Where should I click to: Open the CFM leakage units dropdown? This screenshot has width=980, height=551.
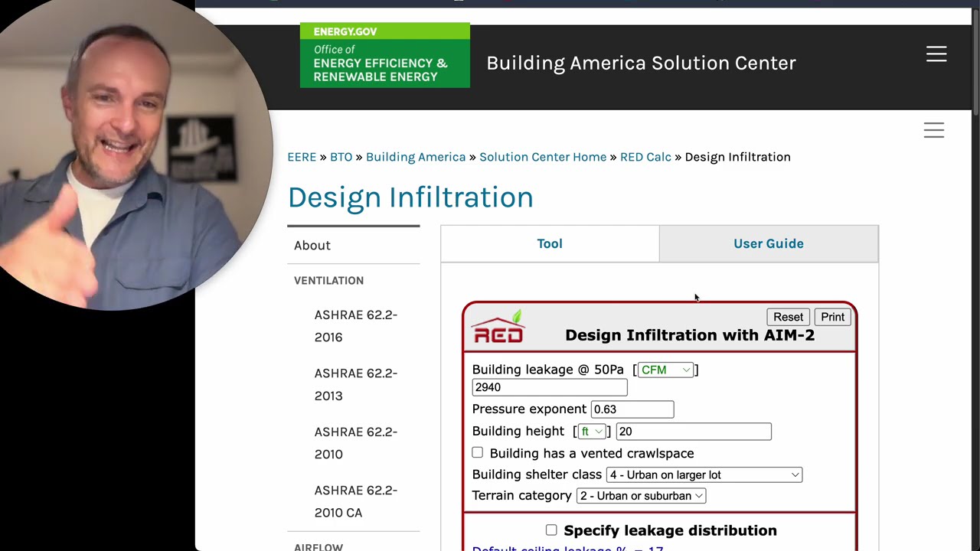point(665,370)
